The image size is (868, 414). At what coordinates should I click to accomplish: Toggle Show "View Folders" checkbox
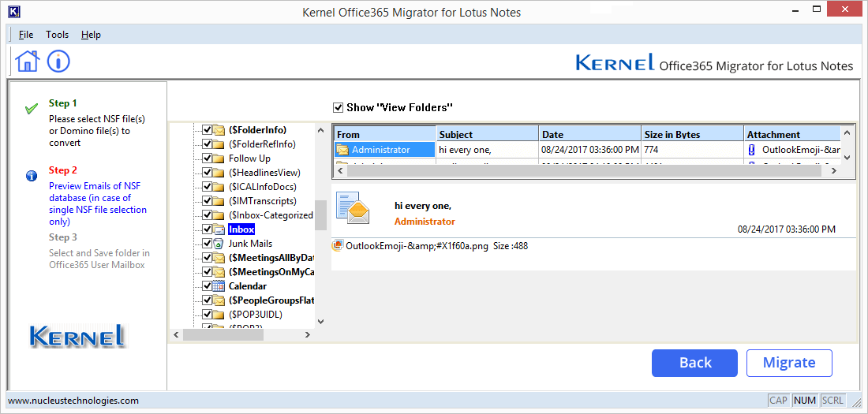(x=339, y=106)
